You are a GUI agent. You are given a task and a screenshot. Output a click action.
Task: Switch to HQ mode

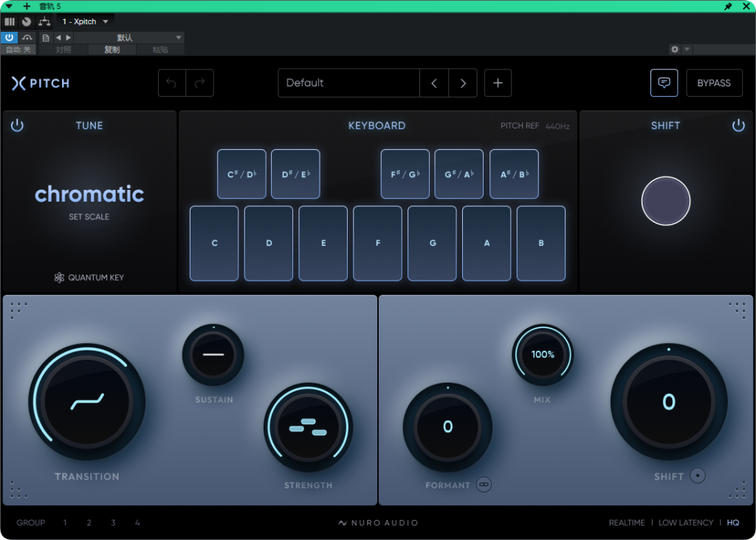pos(733,522)
